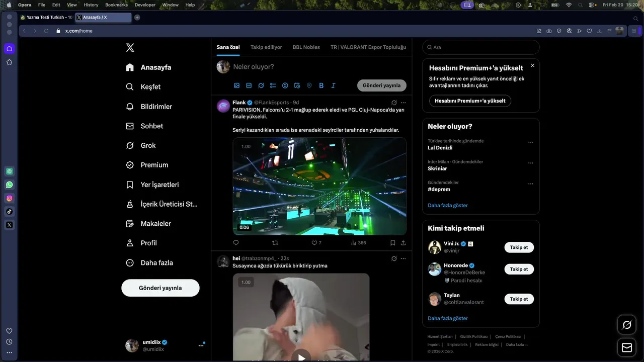Viewport: 644px width, 362px height.
Task: Open more options for Lal Denizli trend
Action: [530, 142]
